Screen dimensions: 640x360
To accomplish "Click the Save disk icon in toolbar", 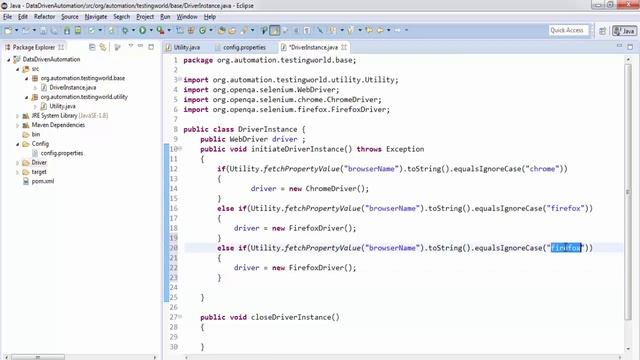I will click(x=43, y=30).
